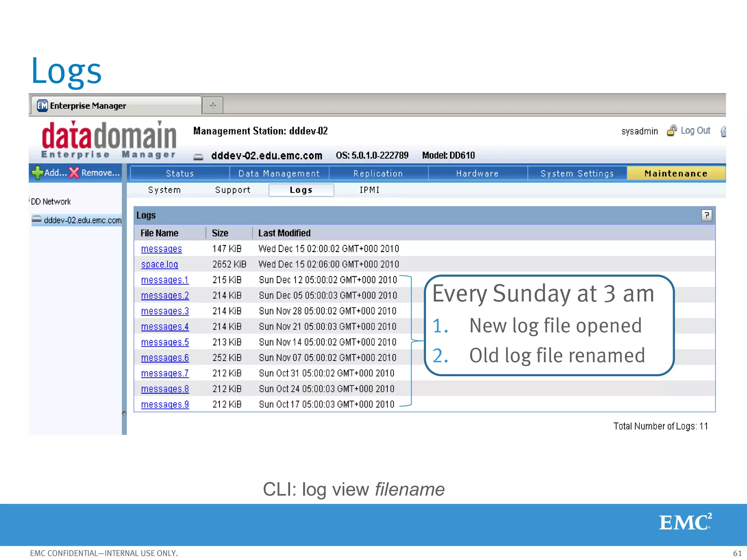Open the messages.8 log link

click(165, 389)
